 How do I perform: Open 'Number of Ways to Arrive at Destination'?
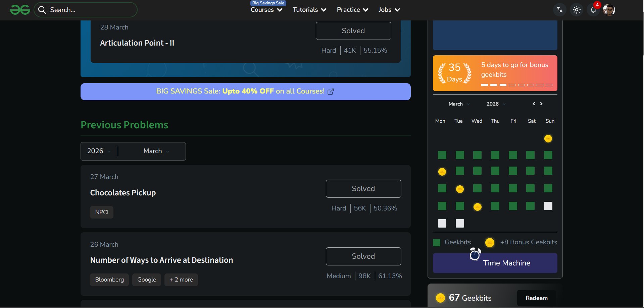point(161,260)
